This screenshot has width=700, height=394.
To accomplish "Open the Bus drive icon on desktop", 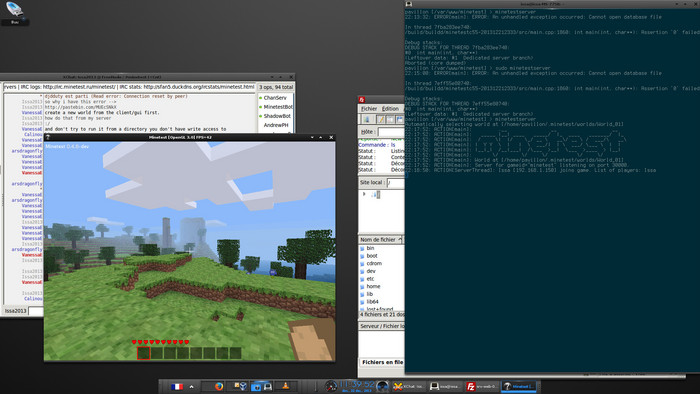I will click(14, 12).
